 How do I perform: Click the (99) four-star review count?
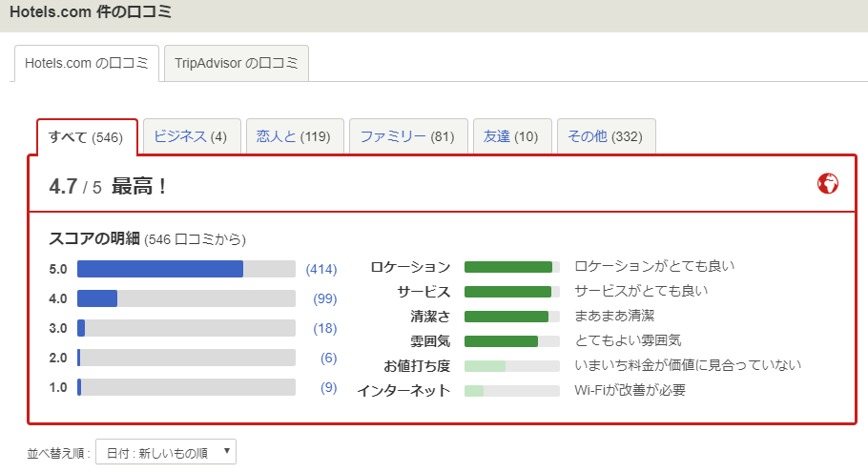click(x=324, y=299)
